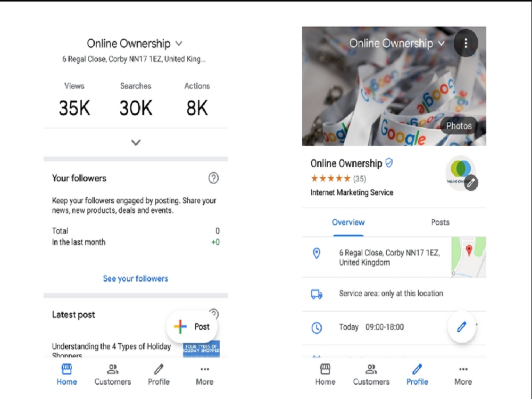Expand the stats chevron below Views
Image resolution: width=532 pixels, height=399 pixels.
[136, 143]
